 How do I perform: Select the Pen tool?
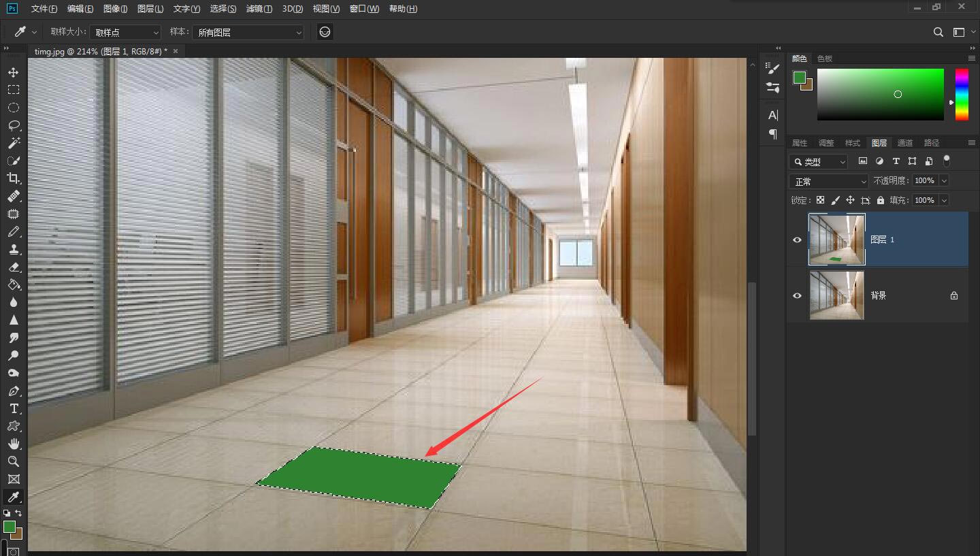[x=14, y=391]
